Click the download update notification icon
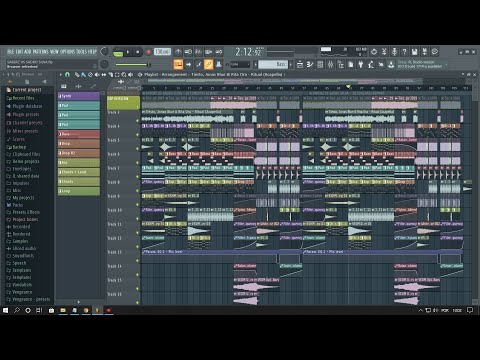Screen dimensions: 480x360 point(391,64)
